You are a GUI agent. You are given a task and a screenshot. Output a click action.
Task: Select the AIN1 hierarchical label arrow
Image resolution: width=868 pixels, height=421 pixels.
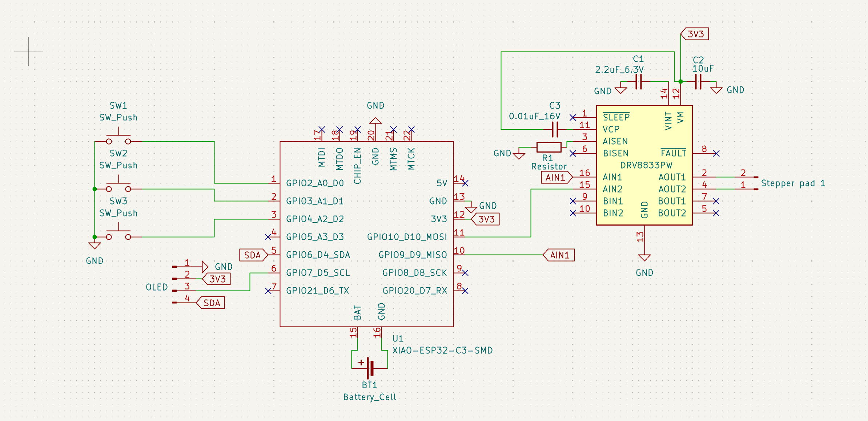(x=556, y=177)
